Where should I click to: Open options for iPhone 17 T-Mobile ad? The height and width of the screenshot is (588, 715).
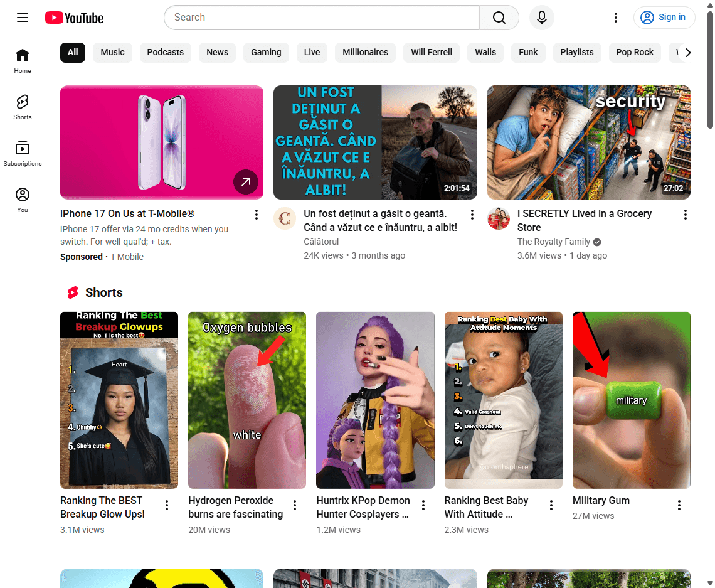pos(257,215)
